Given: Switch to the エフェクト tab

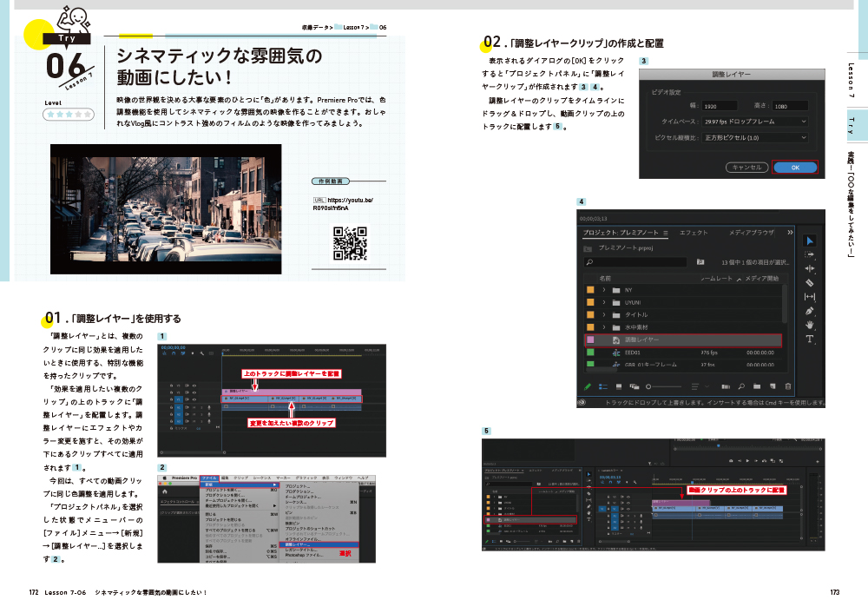Looking at the screenshot, I should tap(694, 233).
